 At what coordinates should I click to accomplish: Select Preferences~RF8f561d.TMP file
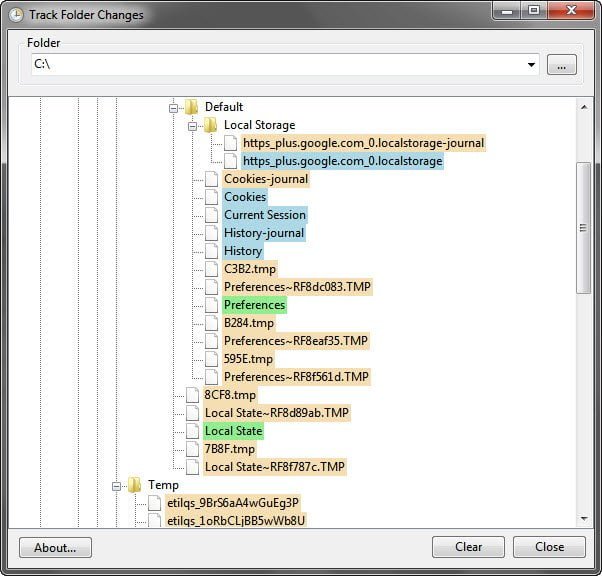[x=296, y=377]
